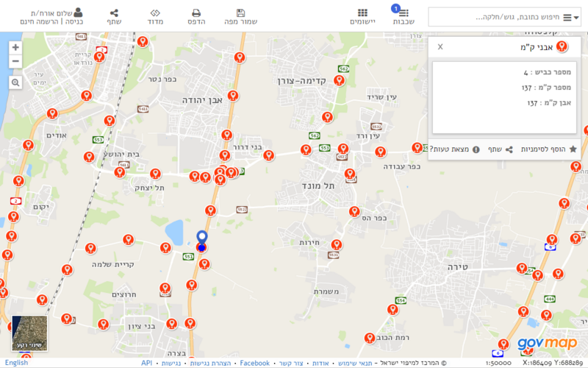The width and height of the screenshot is (588, 368).
Task: Open the מדוד measure tool
Action: click(x=155, y=16)
